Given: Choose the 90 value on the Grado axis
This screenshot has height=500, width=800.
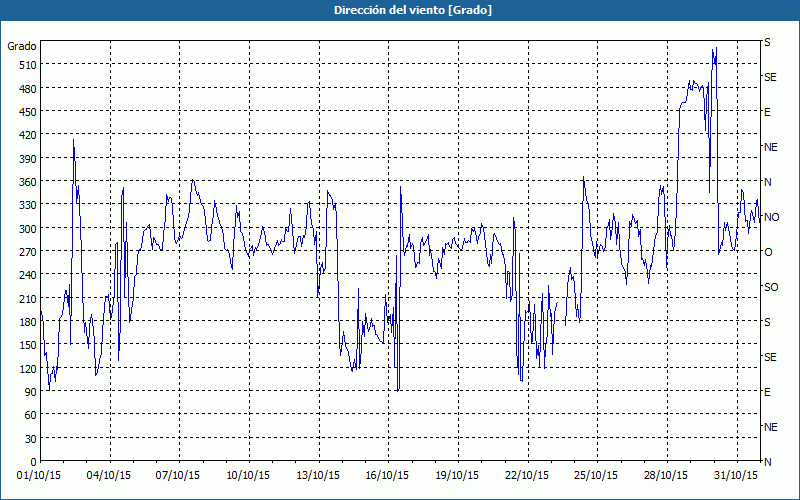Looking at the screenshot, I should pos(31,391).
